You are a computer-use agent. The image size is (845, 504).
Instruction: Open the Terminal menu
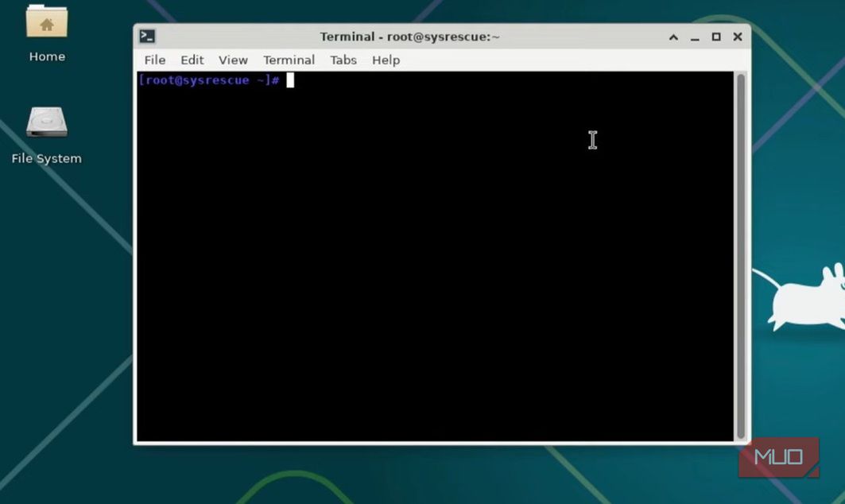289,60
